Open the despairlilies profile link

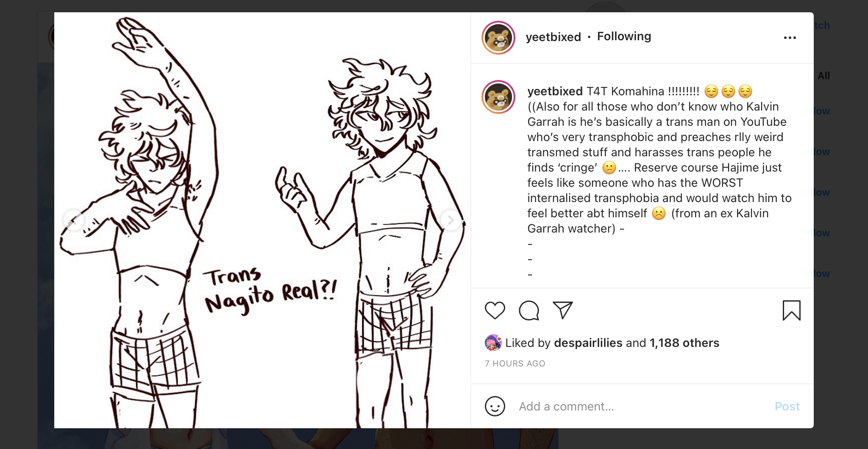588,343
